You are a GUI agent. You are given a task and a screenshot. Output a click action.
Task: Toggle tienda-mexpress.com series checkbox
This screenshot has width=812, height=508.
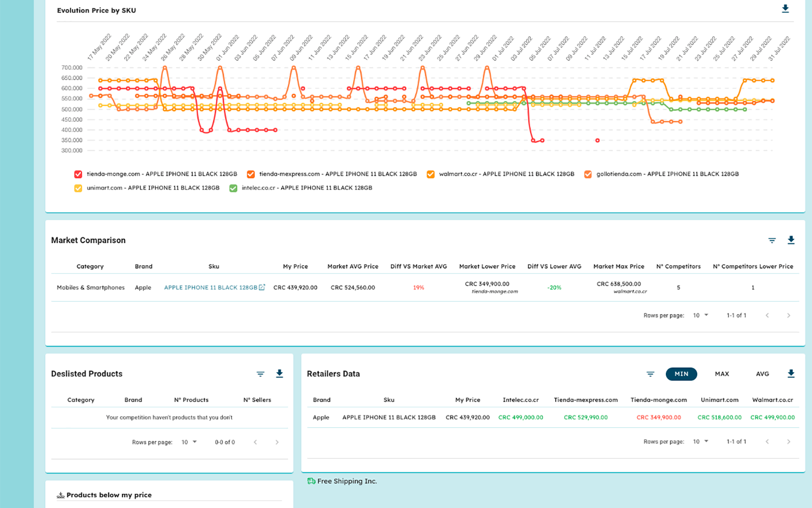pos(251,174)
